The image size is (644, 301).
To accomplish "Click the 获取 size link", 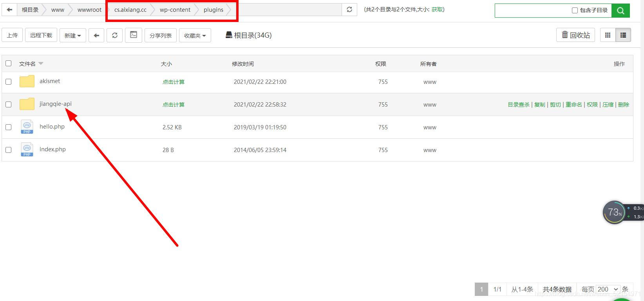I will point(437,9).
